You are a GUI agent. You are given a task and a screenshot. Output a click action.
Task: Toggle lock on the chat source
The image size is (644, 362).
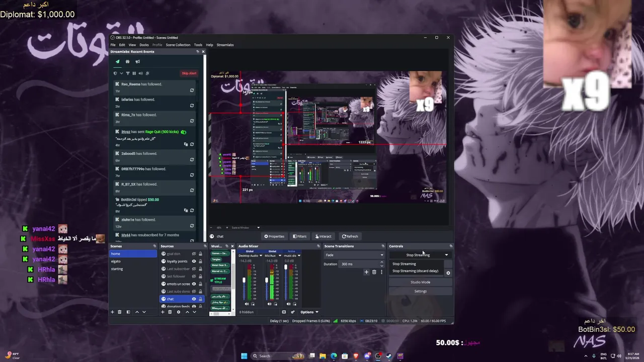click(x=200, y=299)
